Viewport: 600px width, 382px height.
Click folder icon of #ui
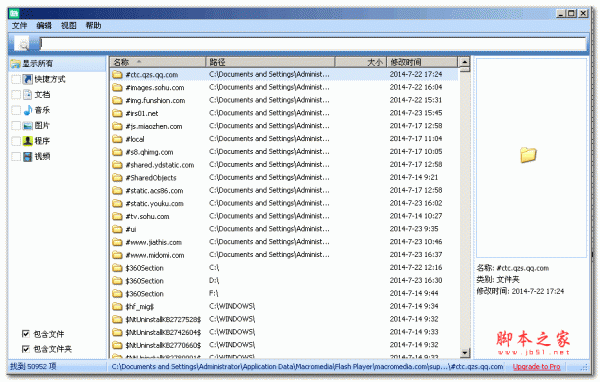tap(117, 229)
